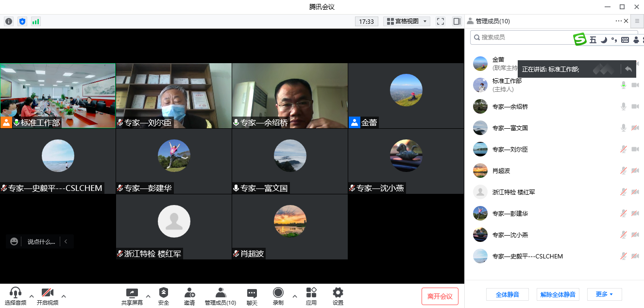Toggle camera for 专家—刘尔臣 in member list
The image size is (644, 308).
coord(635,149)
